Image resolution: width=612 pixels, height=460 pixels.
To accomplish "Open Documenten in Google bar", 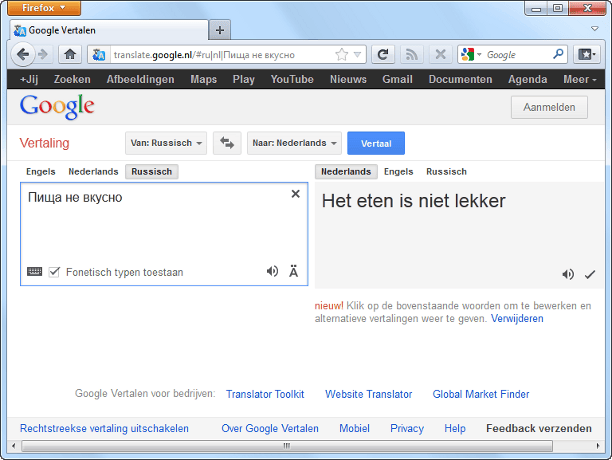I will (460, 79).
